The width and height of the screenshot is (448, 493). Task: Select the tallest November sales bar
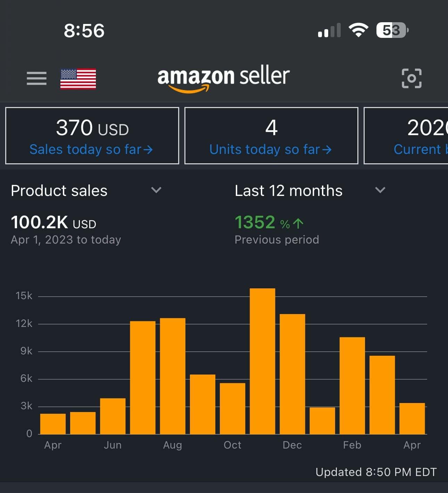263,361
